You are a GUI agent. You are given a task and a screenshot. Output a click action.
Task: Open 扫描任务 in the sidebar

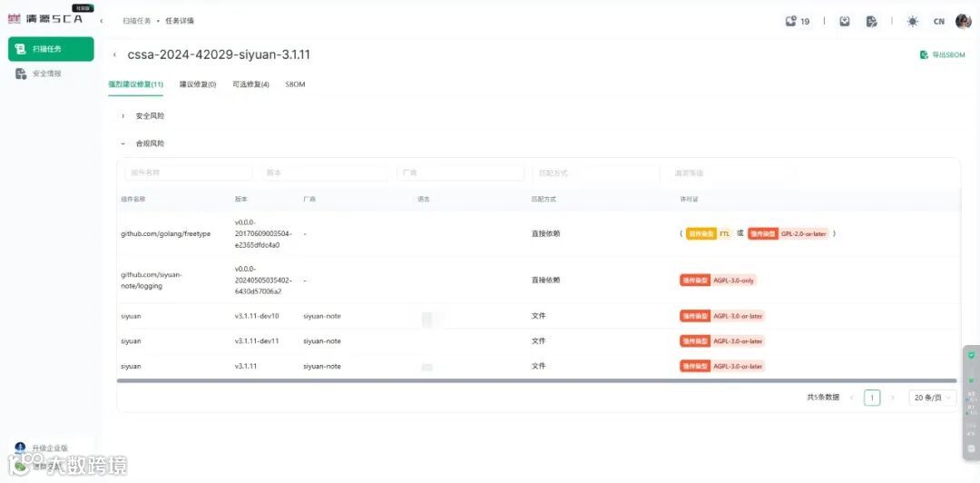pos(51,49)
